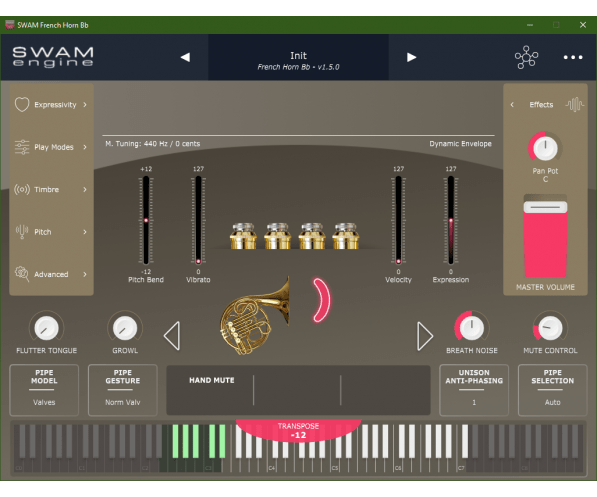The width and height of the screenshot is (597, 497).
Task: Collapse Effects panel with left chevron
Action: click(x=512, y=104)
